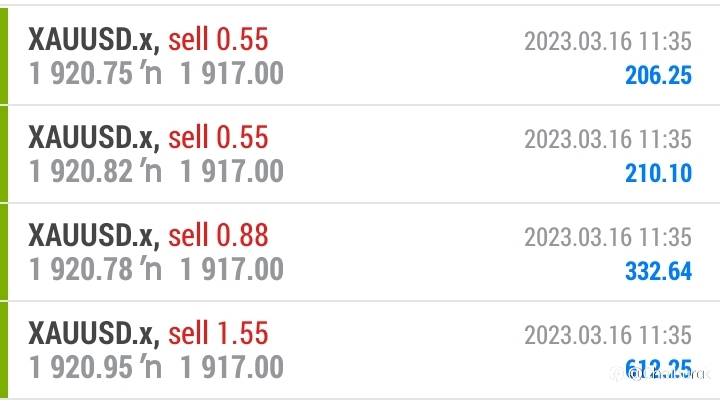Click the green bar beside the sell 1.55 trade
The height and width of the screenshot is (402, 720).
4,350
